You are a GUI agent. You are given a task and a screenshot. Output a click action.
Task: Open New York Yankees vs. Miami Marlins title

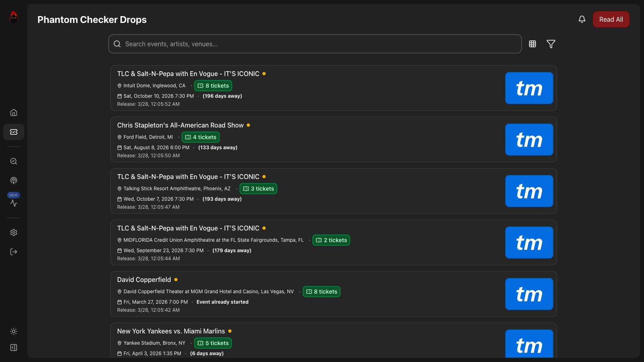171,331
